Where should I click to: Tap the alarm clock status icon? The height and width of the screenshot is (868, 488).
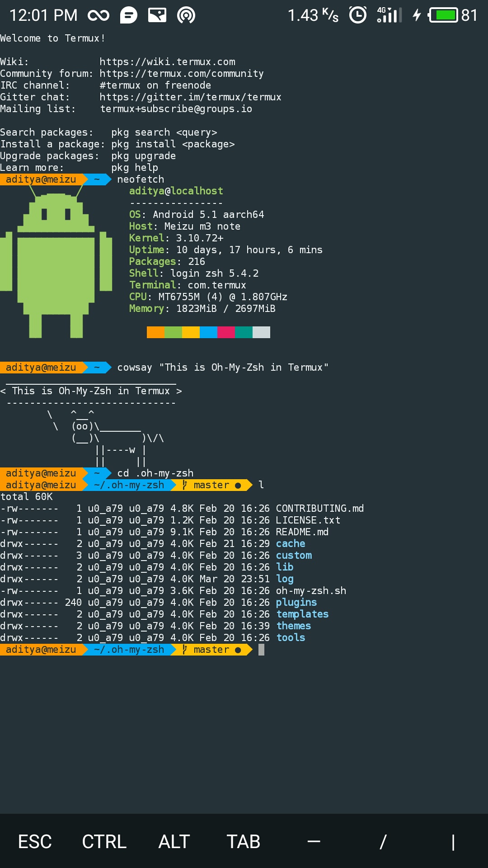tap(358, 15)
